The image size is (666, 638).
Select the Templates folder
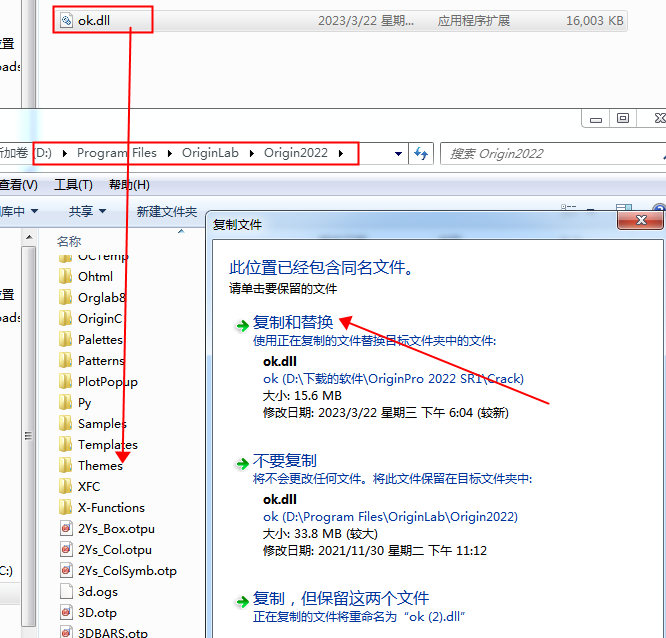[107, 445]
